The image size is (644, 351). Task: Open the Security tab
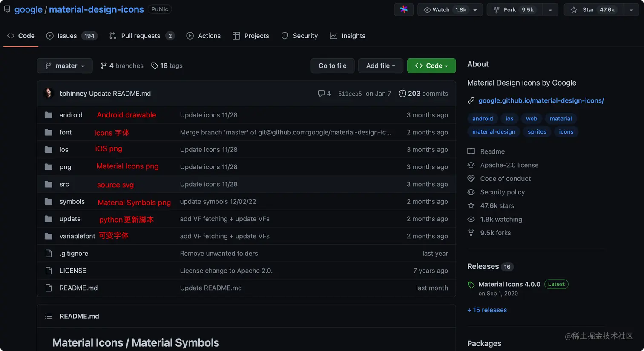click(x=299, y=36)
